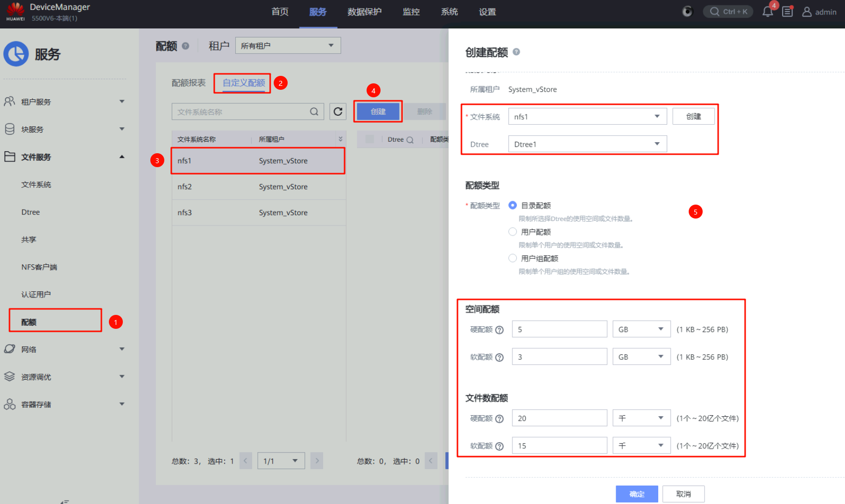This screenshot has height=504, width=845.
Task: Click the refresh icon next to search box
Action: click(x=338, y=112)
